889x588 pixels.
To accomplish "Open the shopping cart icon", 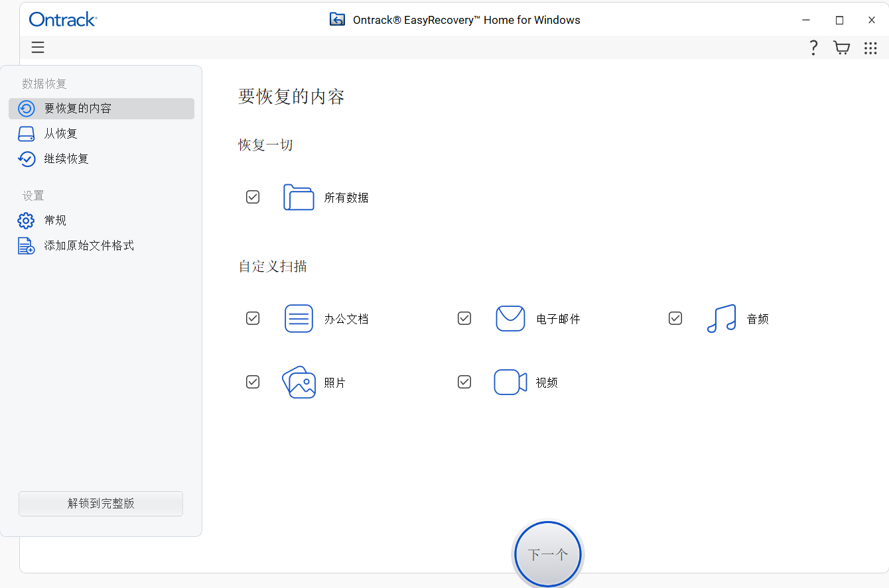I will point(841,48).
